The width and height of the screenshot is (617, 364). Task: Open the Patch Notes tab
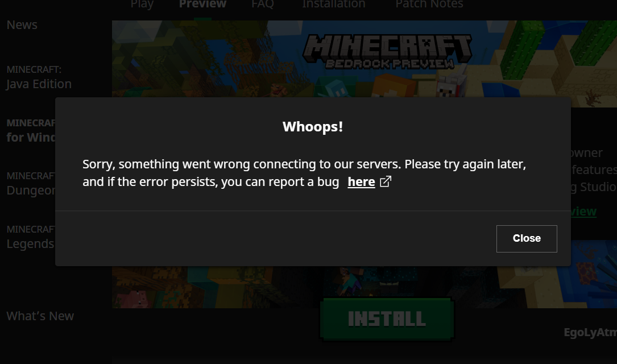pyautogui.click(x=429, y=5)
